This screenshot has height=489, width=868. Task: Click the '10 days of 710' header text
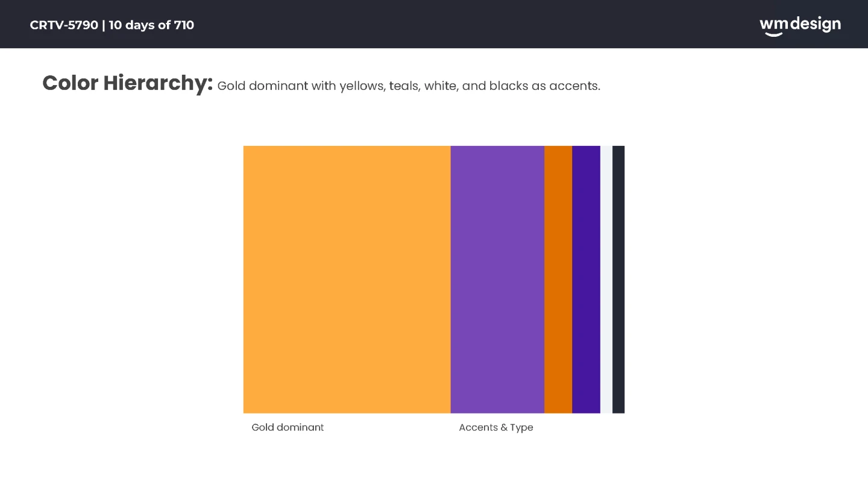(151, 25)
